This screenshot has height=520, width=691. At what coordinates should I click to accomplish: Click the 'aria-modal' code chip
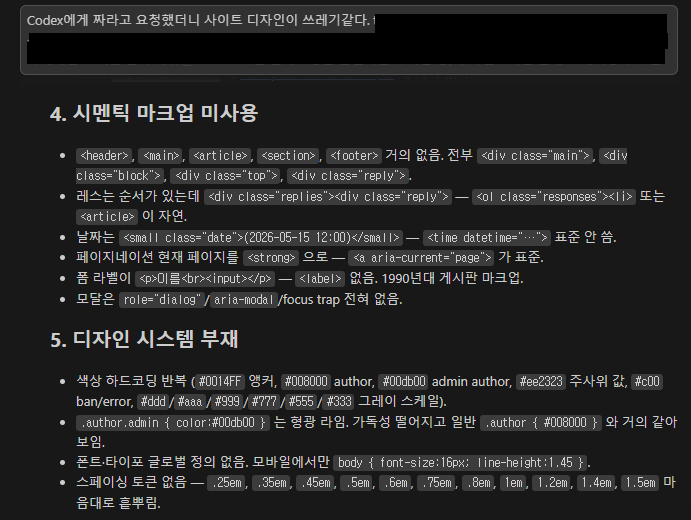(x=244, y=300)
